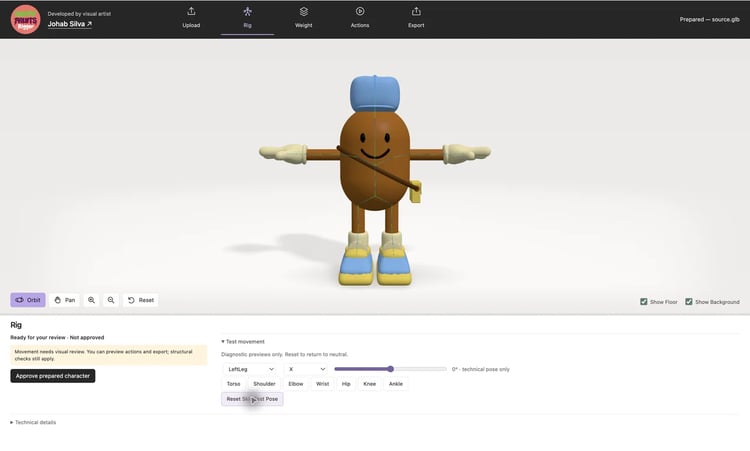Open the Export tab
This screenshot has height=451, width=750.
pyautogui.click(x=416, y=18)
